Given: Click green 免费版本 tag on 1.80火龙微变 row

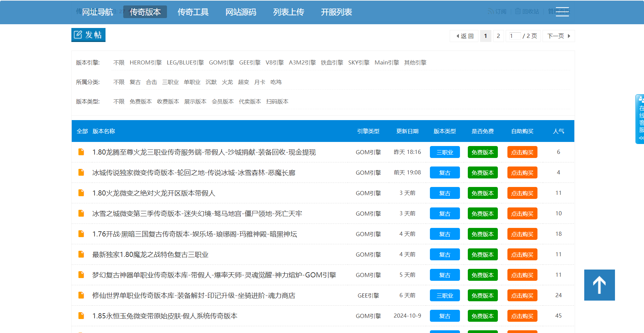Looking at the screenshot, I should click(x=482, y=193).
